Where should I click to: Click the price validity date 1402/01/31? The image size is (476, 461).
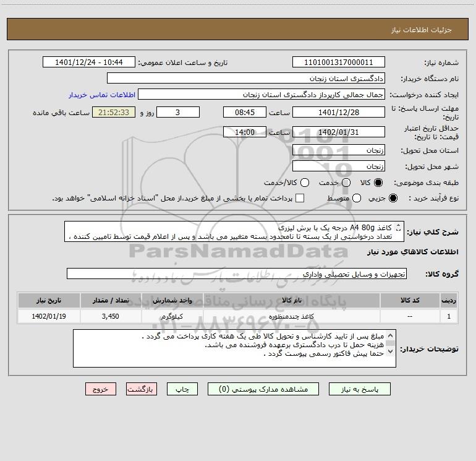click(x=339, y=132)
